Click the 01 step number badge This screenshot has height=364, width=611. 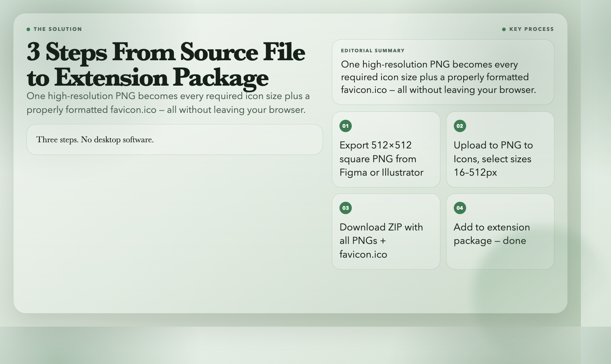346,126
